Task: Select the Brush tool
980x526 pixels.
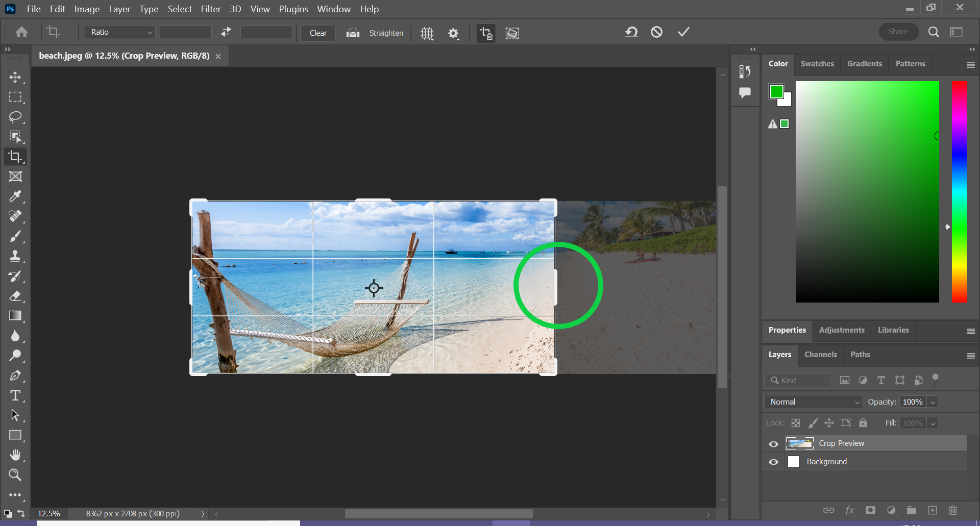Action: tap(15, 236)
